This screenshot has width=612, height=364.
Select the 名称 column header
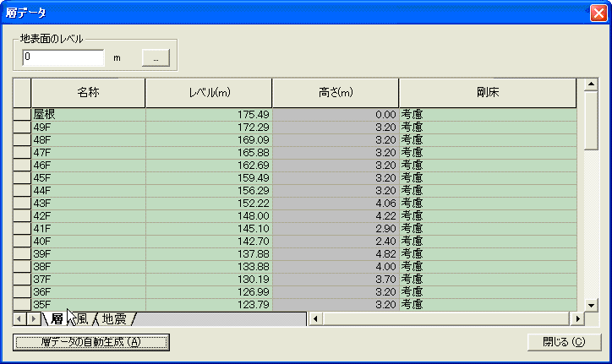coord(88,93)
